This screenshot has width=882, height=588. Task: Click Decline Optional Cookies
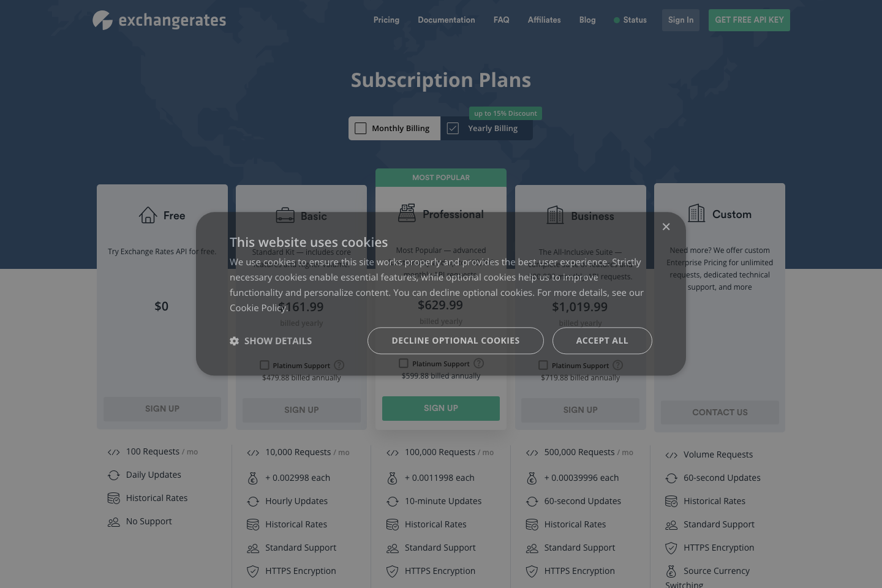pos(455,341)
